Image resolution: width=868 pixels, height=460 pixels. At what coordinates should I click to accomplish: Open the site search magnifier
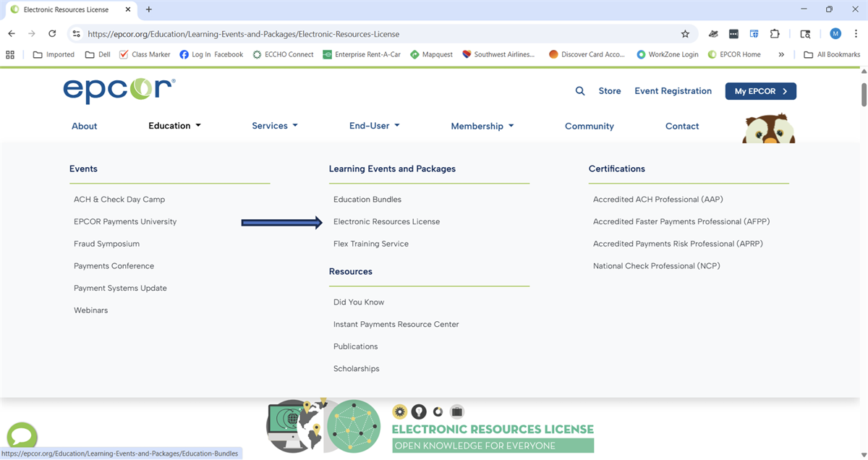(580, 91)
